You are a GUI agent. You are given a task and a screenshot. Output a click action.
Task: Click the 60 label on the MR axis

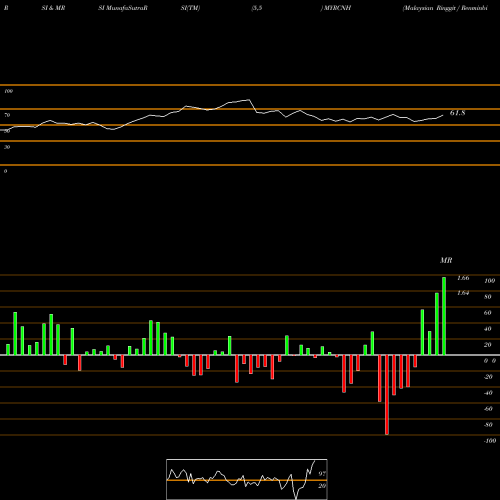pos(488,313)
